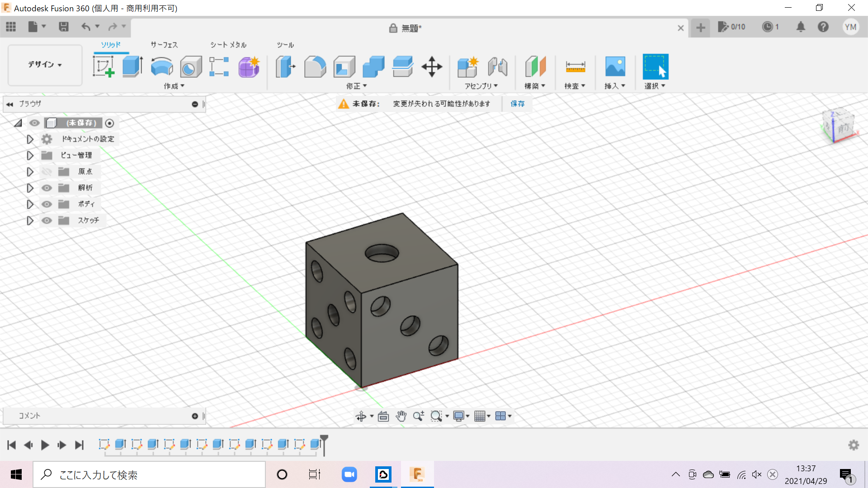This screenshot has height=488, width=868.
Task: Switch to the シート メタル tab
Action: click(x=228, y=45)
